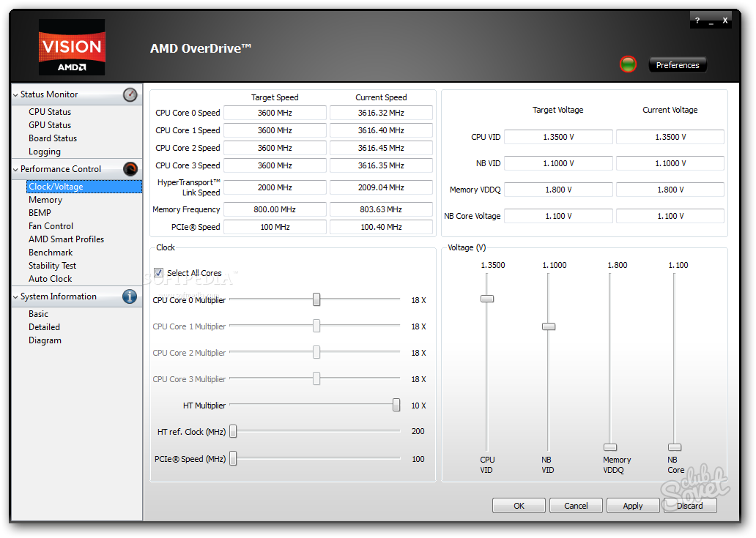
Task: Open the Preferences button
Action: point(678,65)
